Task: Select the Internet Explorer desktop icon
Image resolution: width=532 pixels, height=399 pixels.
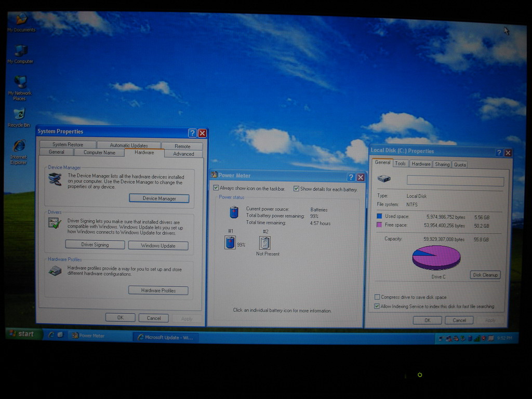Action: pyautogui.click(x=19, y=152)
